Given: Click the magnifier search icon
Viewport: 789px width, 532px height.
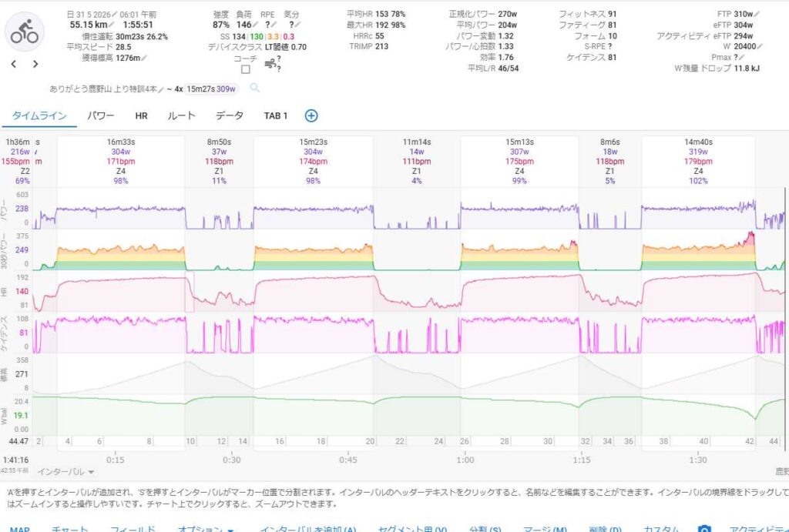Looking at the screenshot, I should (254, 88).
